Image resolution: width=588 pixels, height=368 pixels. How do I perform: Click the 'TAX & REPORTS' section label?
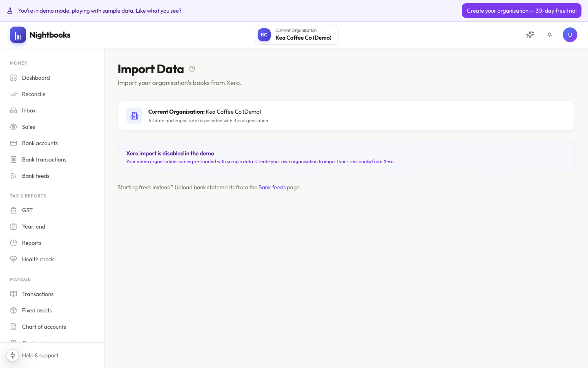[28, 196]
